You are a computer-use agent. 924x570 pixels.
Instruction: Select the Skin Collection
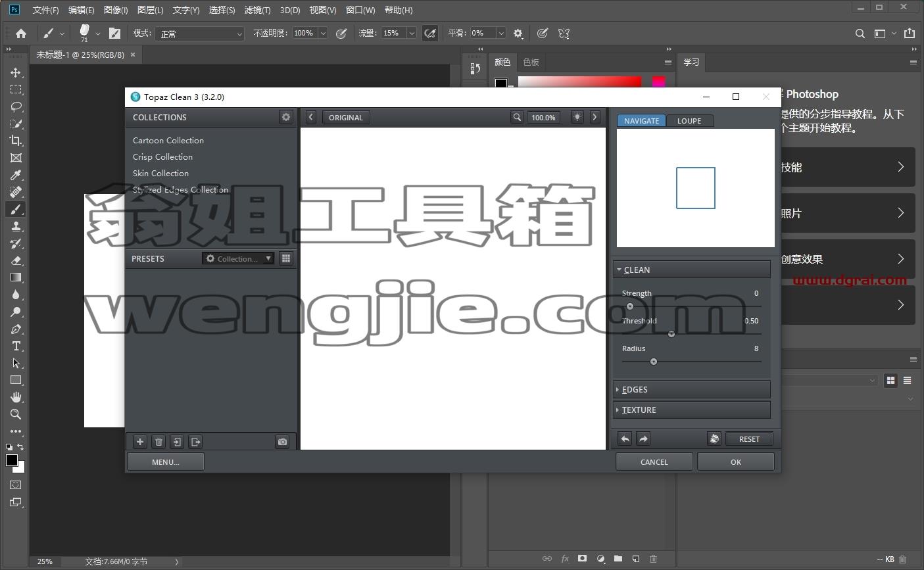(x=160, y=173)
